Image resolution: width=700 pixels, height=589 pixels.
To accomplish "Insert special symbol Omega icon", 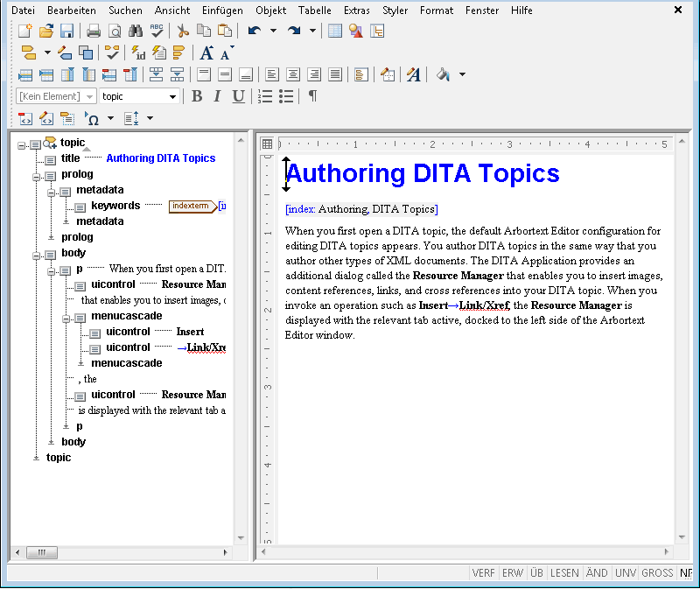I will tap(92, 118).
